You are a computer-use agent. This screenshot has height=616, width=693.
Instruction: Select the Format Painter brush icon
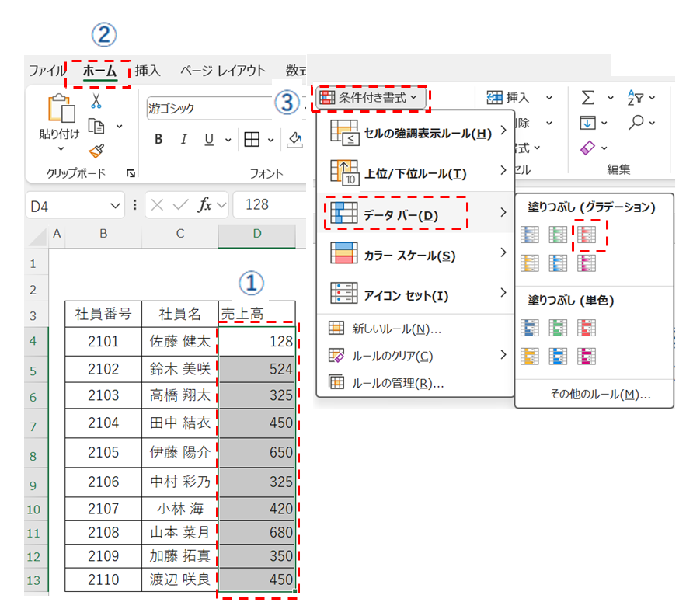coord(96,151)
